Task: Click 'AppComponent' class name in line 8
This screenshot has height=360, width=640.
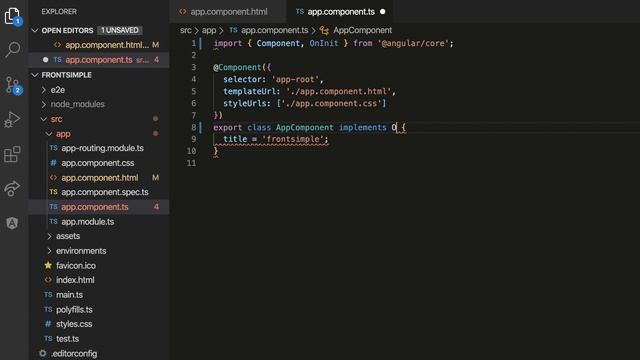Action: pos(304,127)
